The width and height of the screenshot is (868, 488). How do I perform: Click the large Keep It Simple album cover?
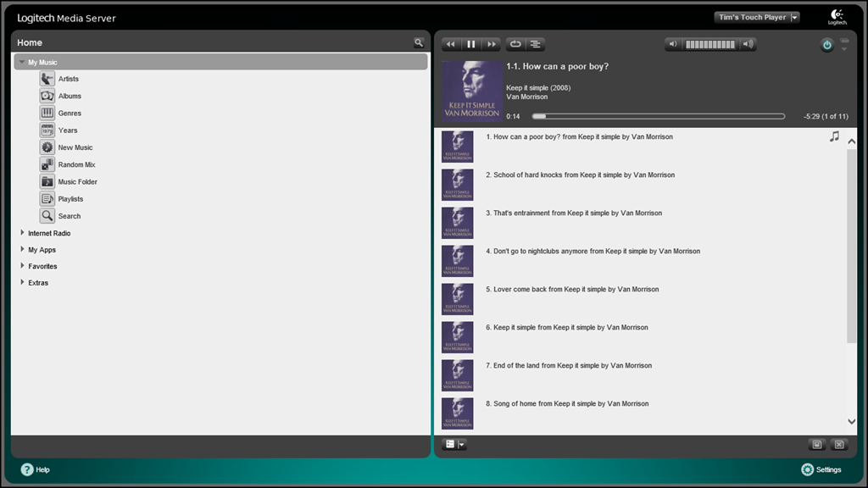471,91
